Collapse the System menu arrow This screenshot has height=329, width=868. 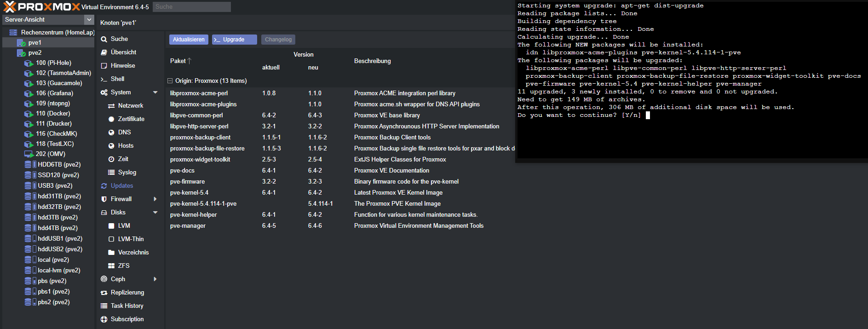click(x=155, y=92)
